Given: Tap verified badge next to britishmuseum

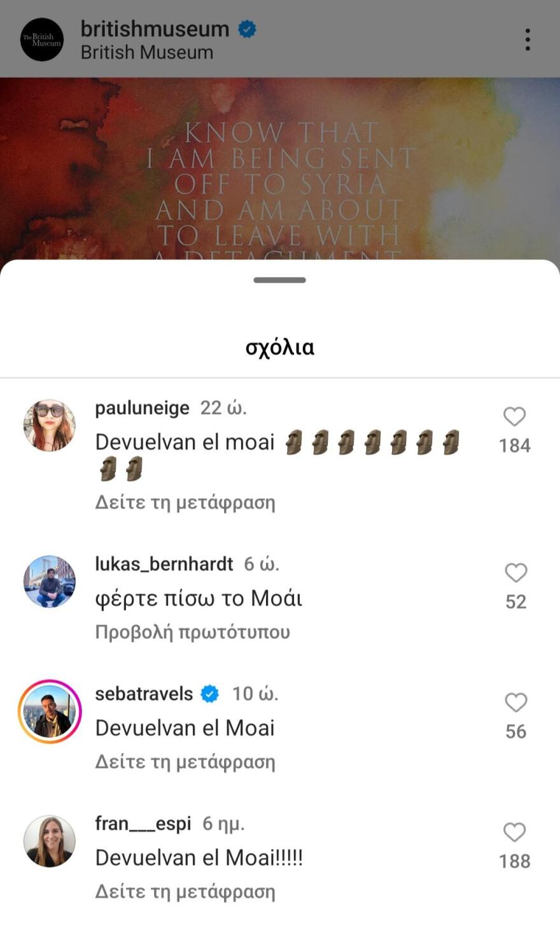Looking at the screenshot, I should click(247, 29).
